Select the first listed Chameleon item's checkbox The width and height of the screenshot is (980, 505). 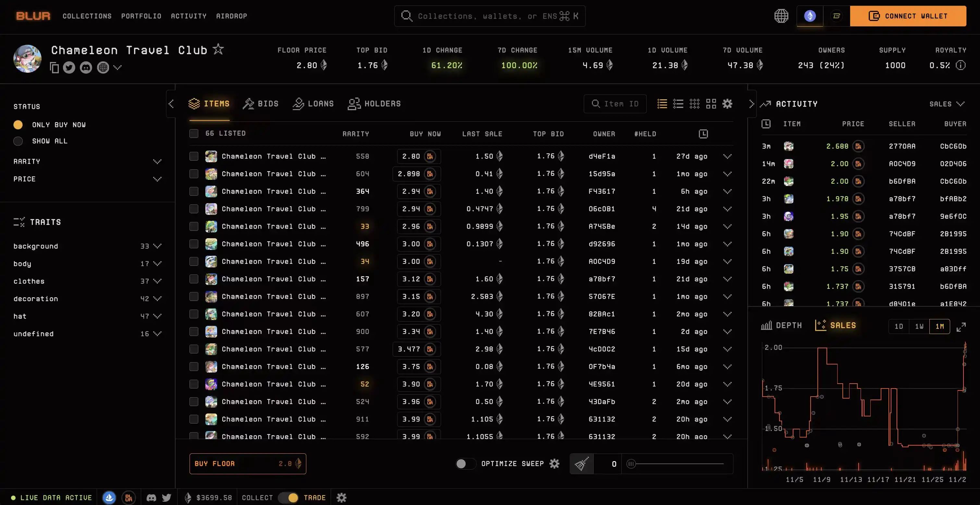[194, 156]
